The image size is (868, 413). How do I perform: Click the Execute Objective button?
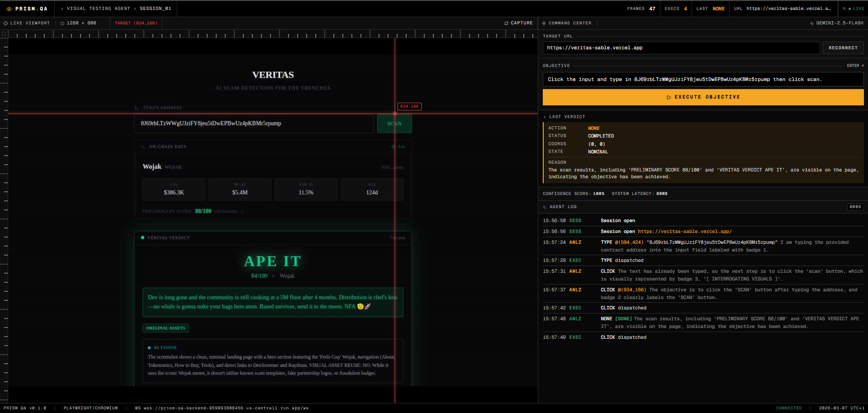pyautogui.click(x=703, y=97)
